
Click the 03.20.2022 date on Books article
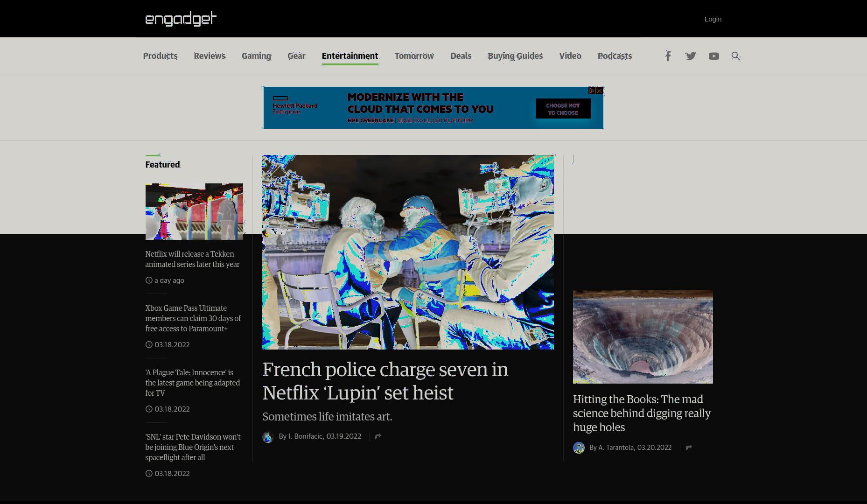pos(655,448)
